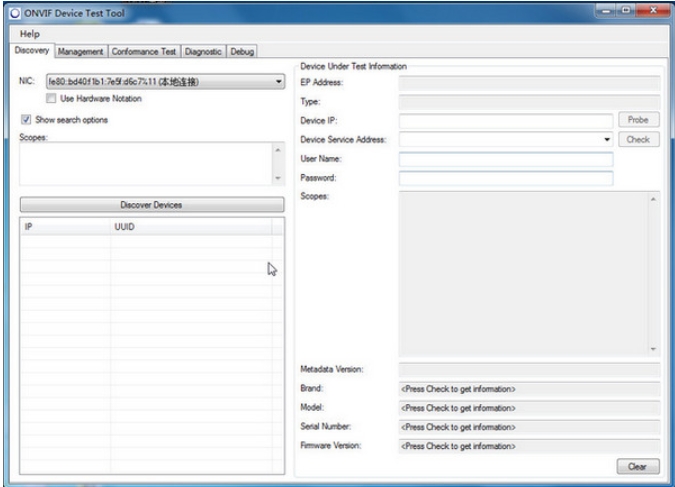
Task: Switch to the Management tab
Action: coord(81,52)
